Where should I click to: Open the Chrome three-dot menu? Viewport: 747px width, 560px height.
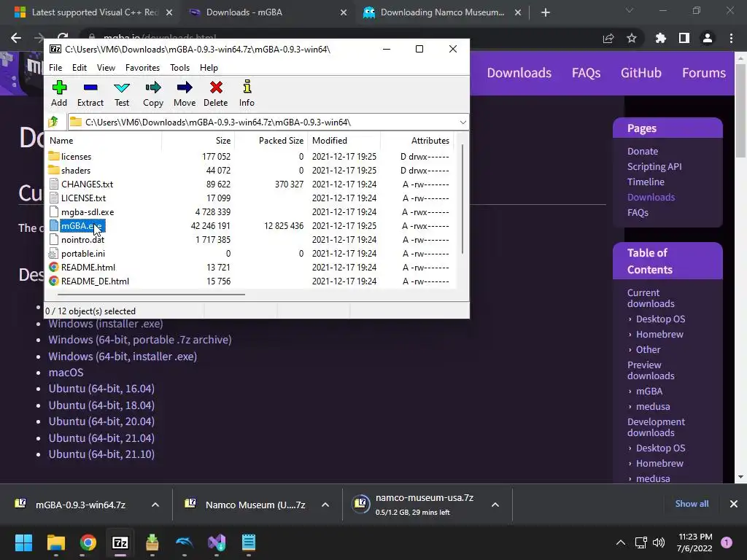pos(731,38)
